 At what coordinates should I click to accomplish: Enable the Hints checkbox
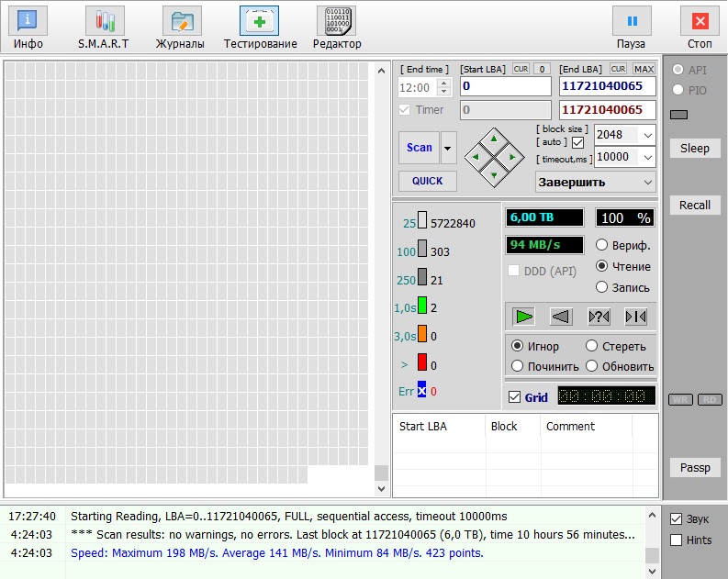[676, 540]
